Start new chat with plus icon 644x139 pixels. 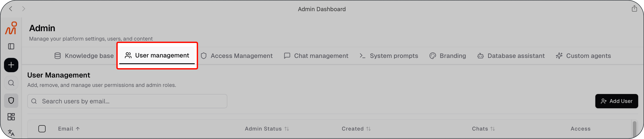point(11,65)
